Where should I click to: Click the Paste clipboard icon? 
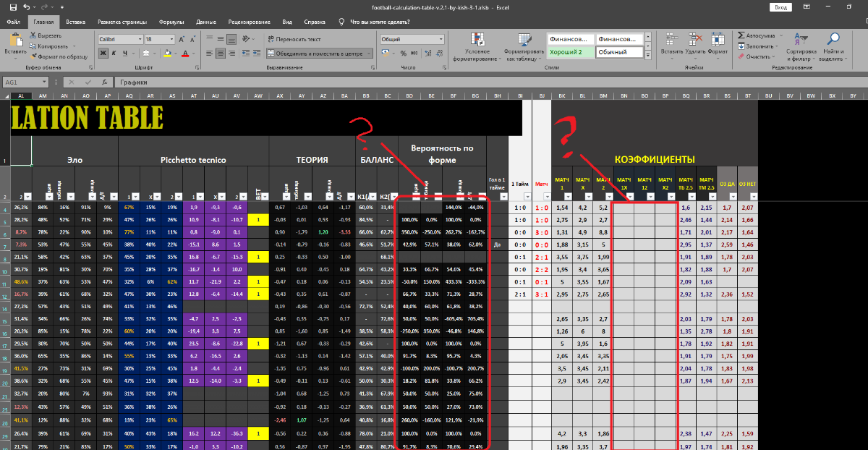[15, 39]
